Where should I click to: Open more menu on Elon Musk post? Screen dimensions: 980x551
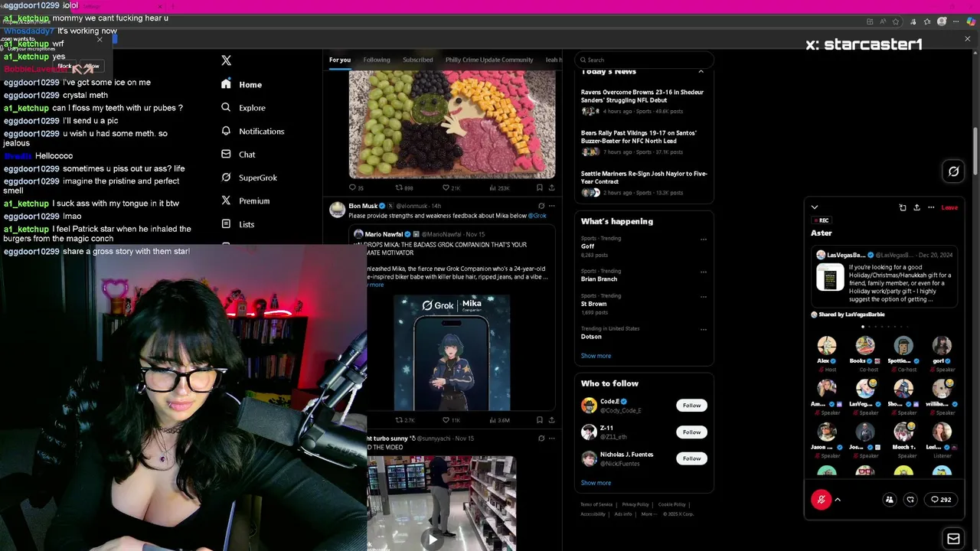tap(551, 206)
